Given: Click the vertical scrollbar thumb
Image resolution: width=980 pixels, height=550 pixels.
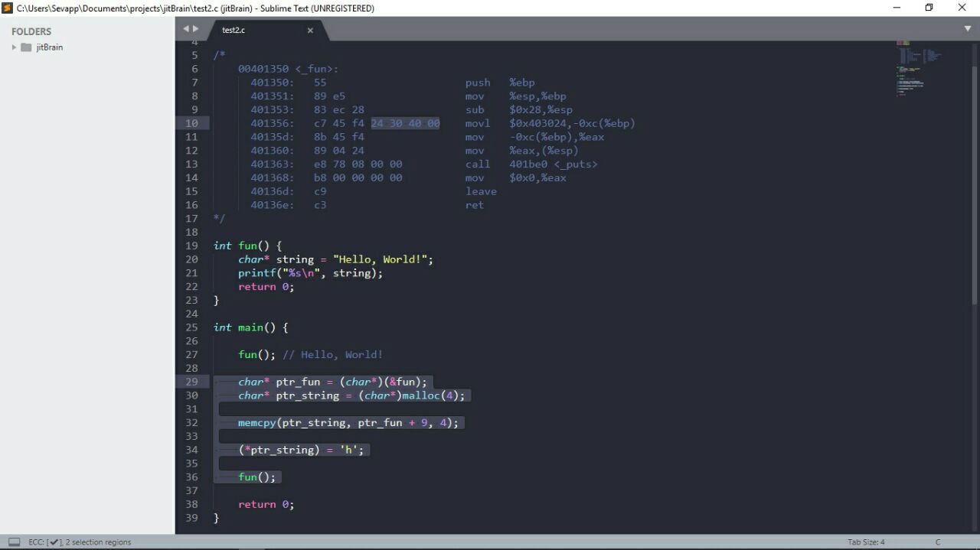Looking at the screenshot, I should point(975,185).
